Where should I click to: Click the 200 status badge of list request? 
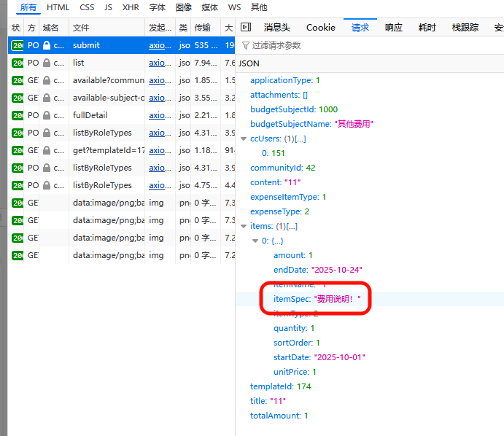[x=18, y=63]
